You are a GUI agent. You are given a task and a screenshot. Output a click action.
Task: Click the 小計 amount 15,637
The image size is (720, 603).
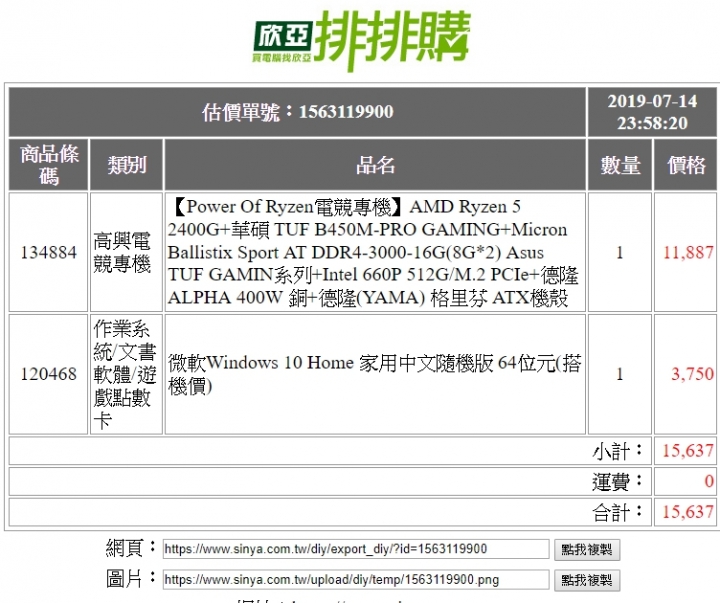(x=688, y=451)
